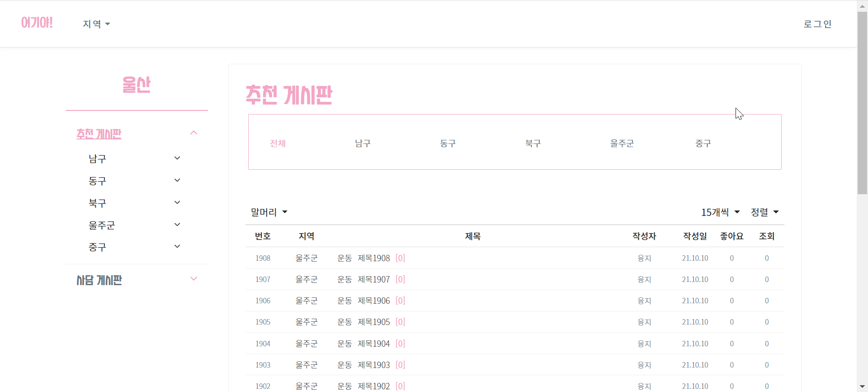Screen dimensions: 868x392
Task: Collapse the 추천 게시판 sidebar section chevron
Action: pyautogui.click(x=194, y=133)
